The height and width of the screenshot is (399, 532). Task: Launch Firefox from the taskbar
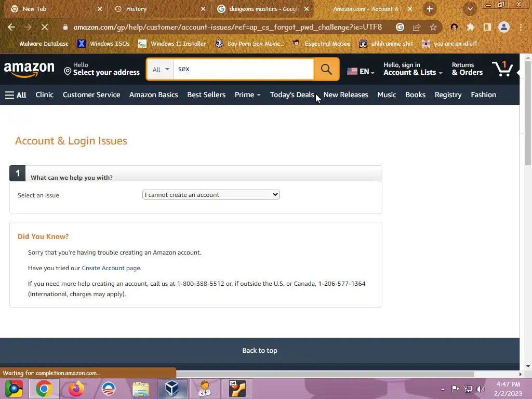76,389
